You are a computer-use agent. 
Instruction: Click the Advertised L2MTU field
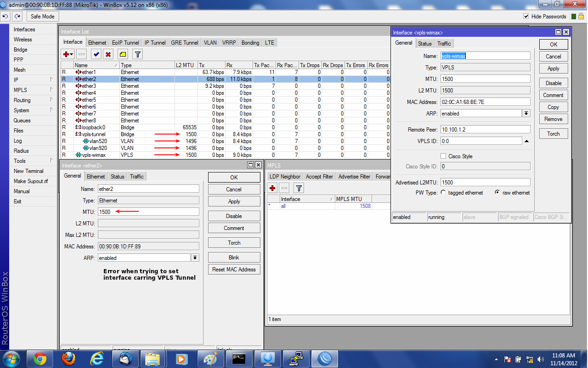click(486, 183)
